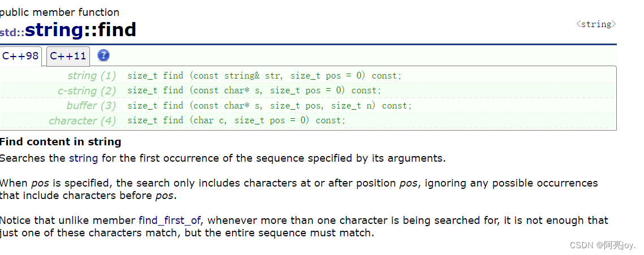Click the 'c-string (2)' overload label
Viewport: 644px width, 255px height.
(87, 90)
